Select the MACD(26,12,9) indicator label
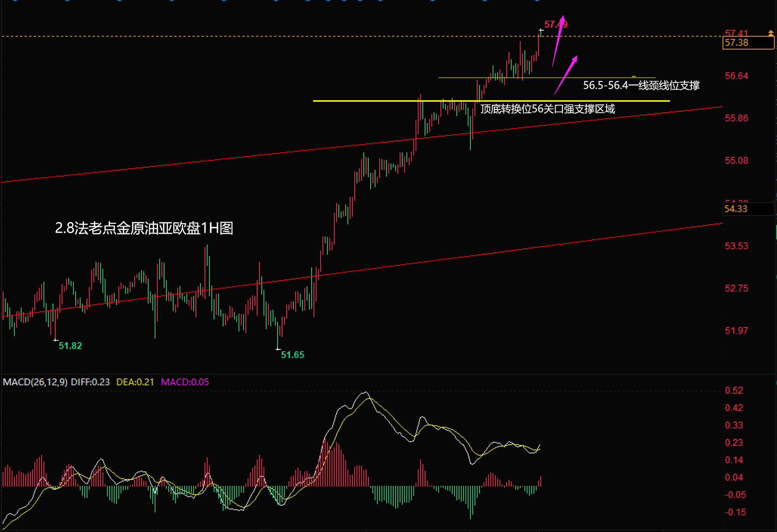 35,382
